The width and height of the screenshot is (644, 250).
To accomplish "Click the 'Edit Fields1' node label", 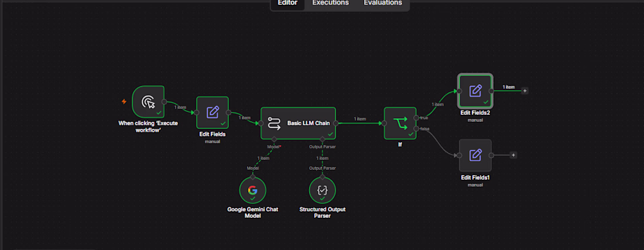I will [x=475, y=177].
